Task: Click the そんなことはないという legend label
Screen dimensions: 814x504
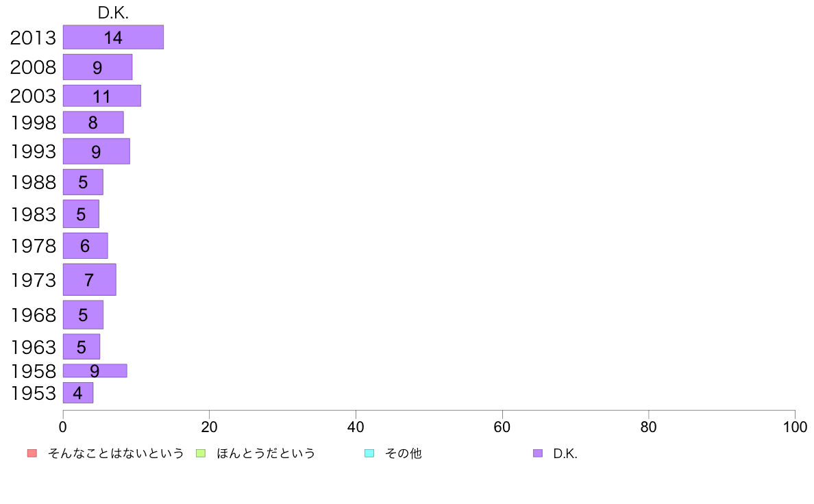Action: 116,453
